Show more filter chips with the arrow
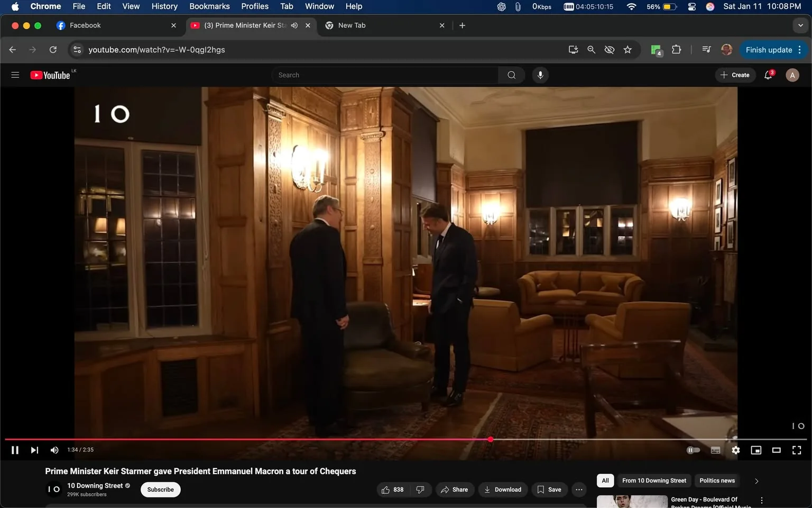 point(756,481)
